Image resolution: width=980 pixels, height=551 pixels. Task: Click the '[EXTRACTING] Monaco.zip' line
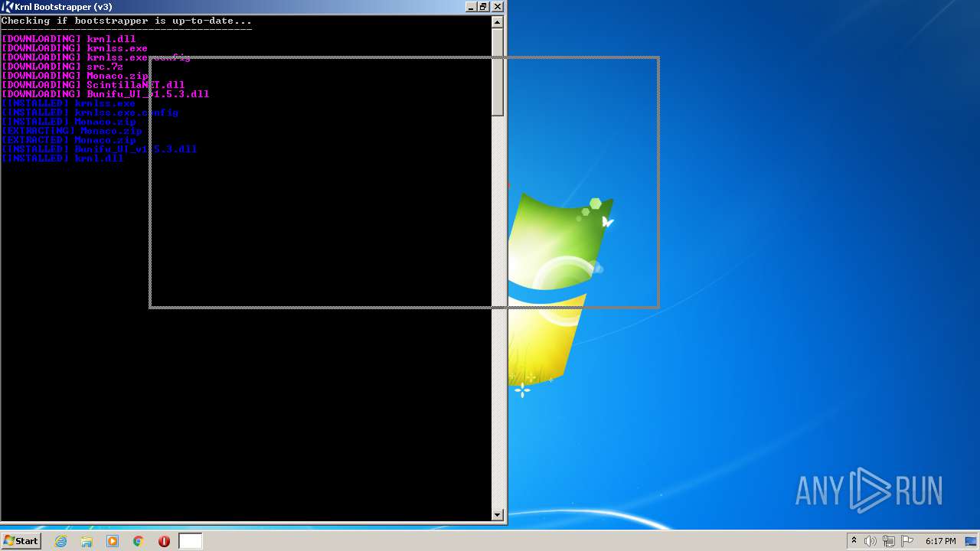coord(72,131)
